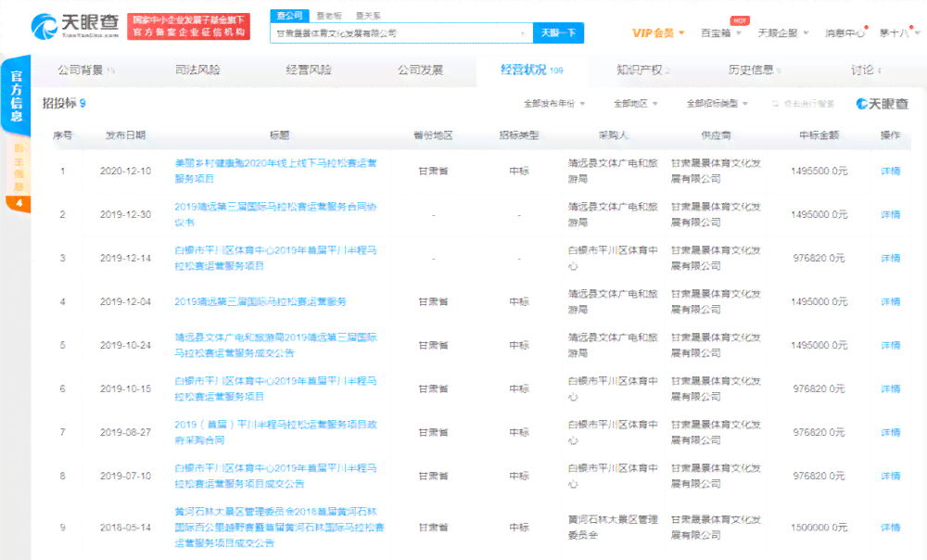This screenshot has width=927, height=560.
Task: Expand the 天眼企服 menu
Action: click(783, 33)
